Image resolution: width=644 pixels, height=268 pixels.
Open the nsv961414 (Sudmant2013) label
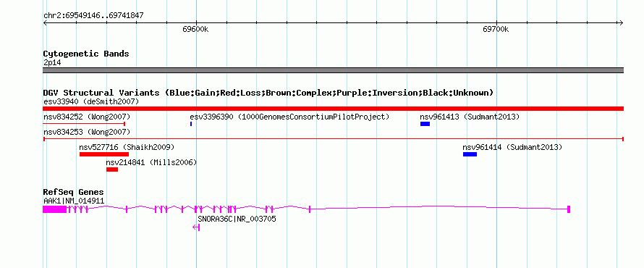click(512, 147)
